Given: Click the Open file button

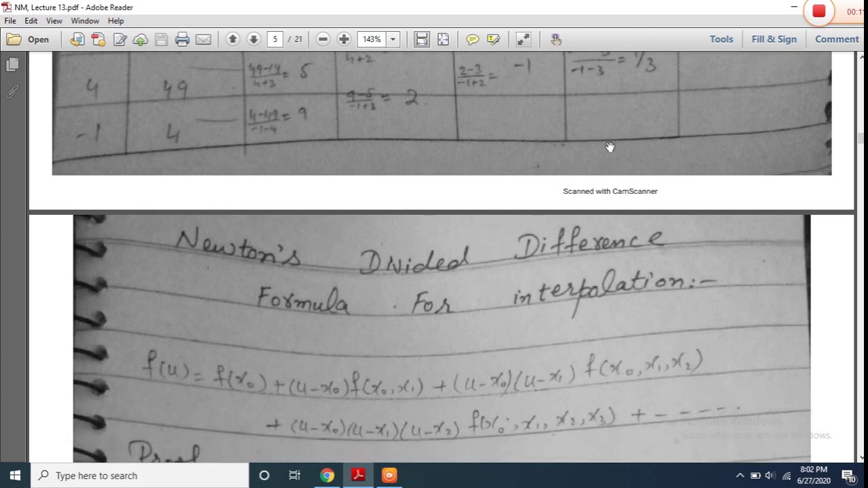Looking at the screenshot, I should tap(28, 39).
